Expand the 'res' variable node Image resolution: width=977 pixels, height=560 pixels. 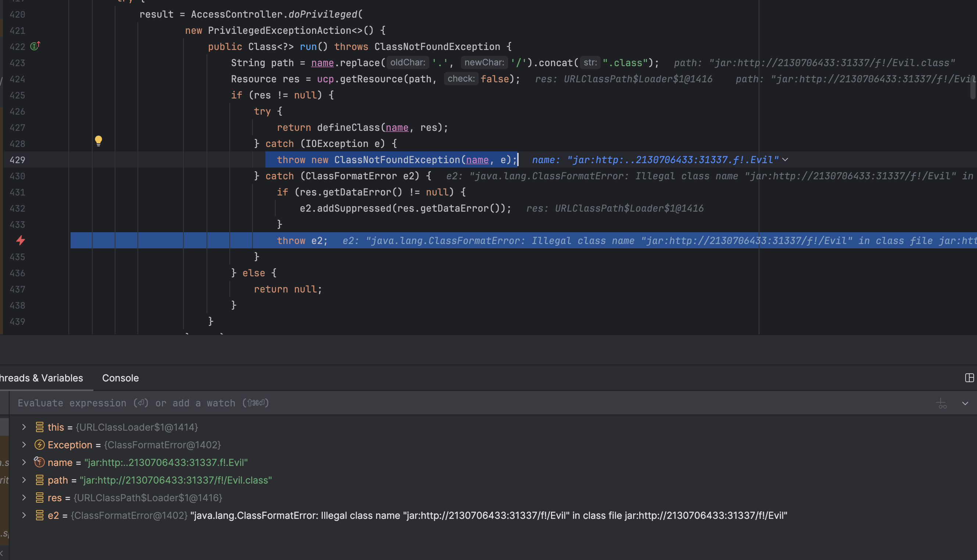[x=24, y=498]
